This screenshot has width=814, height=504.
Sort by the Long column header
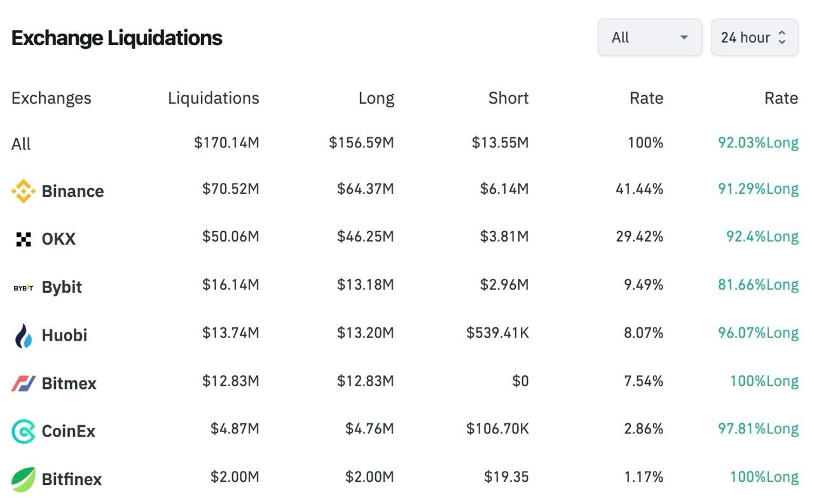(376, 98)
